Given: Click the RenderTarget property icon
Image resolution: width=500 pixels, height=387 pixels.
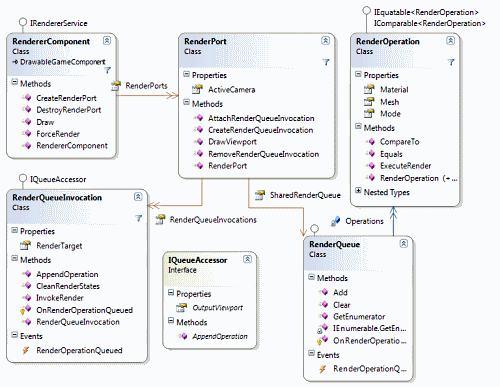Looking at the screenshot, I should point(25,246).
